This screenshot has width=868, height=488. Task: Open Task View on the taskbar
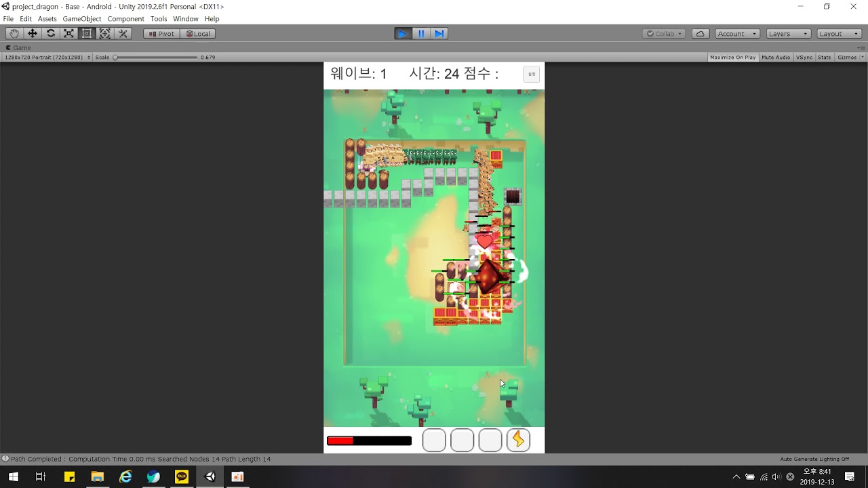pos(41,476)
